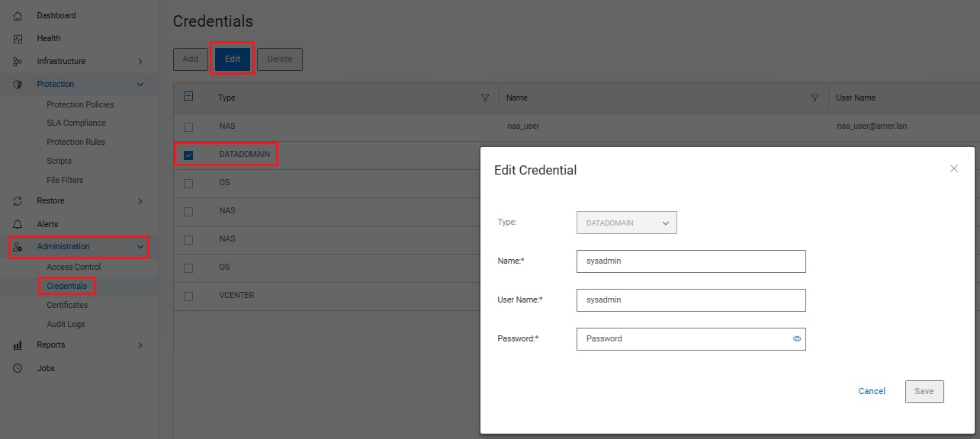Uncheck the DATADOMAIN row checkbox
This screenshot has width=980, height=439.
point(188,155)
